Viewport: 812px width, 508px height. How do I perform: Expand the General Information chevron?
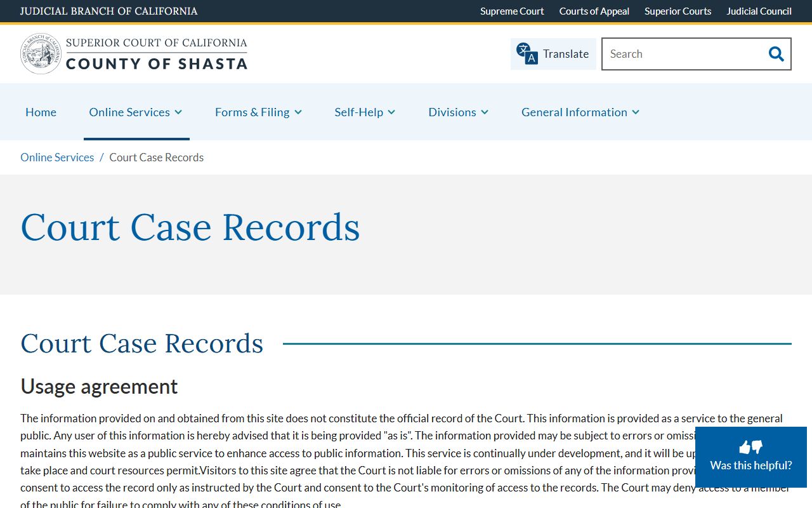636,112
